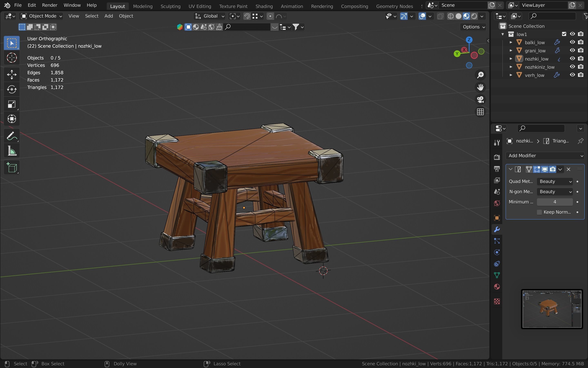Viewport: 588px width, 368px height.
Task: Open the Scene properties tab
Action: [497, 192]
